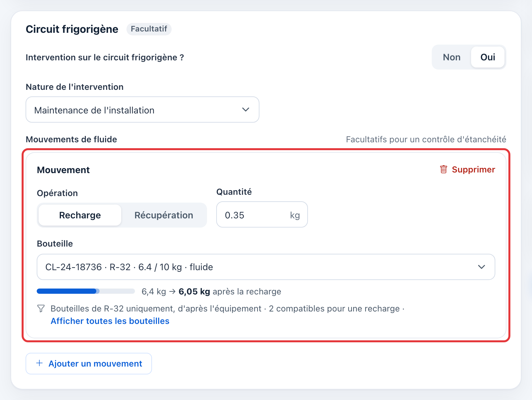Click the chevron arrow in Bouteille selector
Screen dimensions: 532x400
pyautogui.click(x=482, y=267)
